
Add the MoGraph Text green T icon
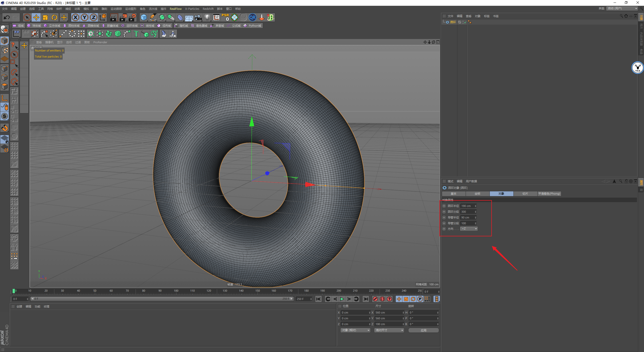136,34
